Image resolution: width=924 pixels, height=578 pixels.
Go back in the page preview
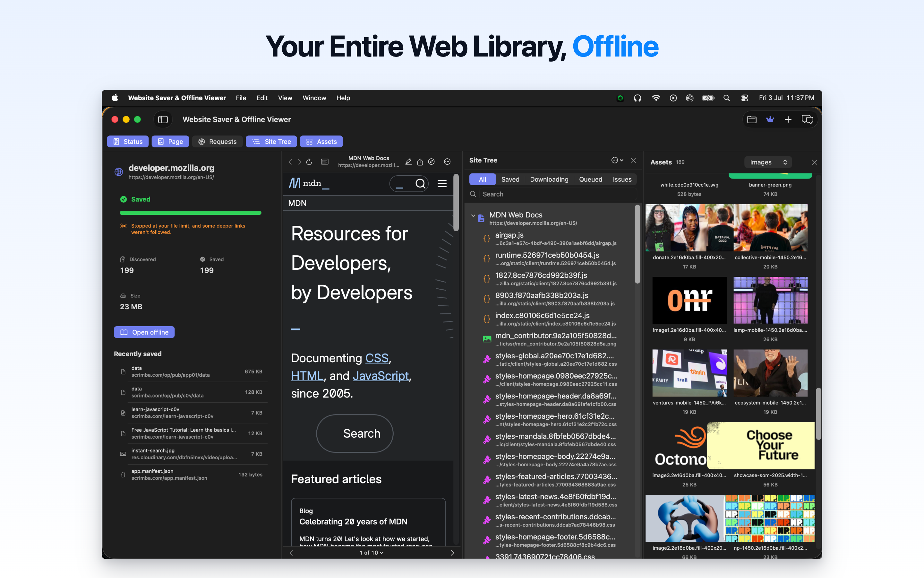coord(290,162)
